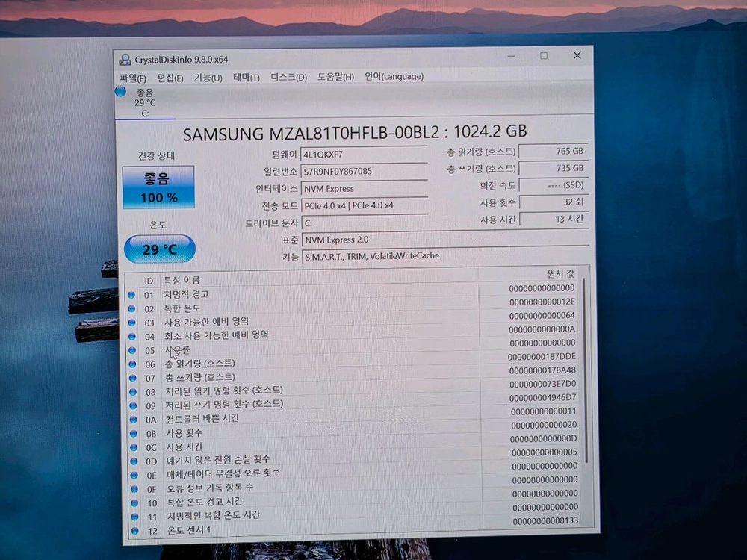The image size is (747, 560).
Task: Click the drive letter field C:
Action: point(364,223)
